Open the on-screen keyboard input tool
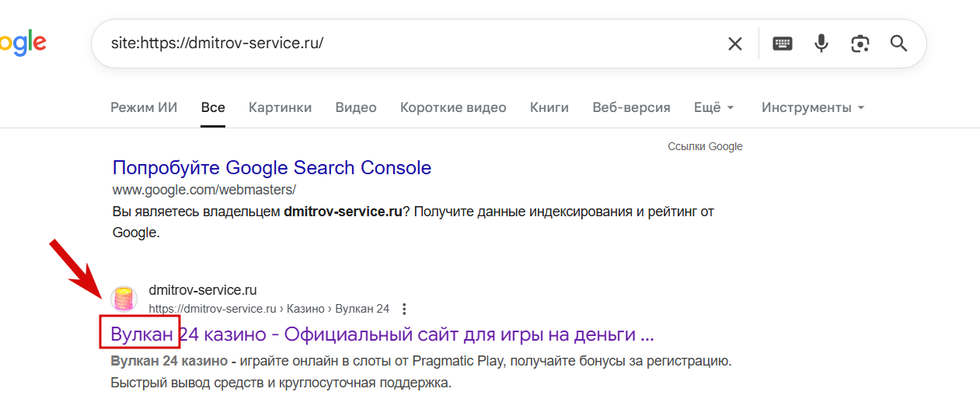 (783, 44)
